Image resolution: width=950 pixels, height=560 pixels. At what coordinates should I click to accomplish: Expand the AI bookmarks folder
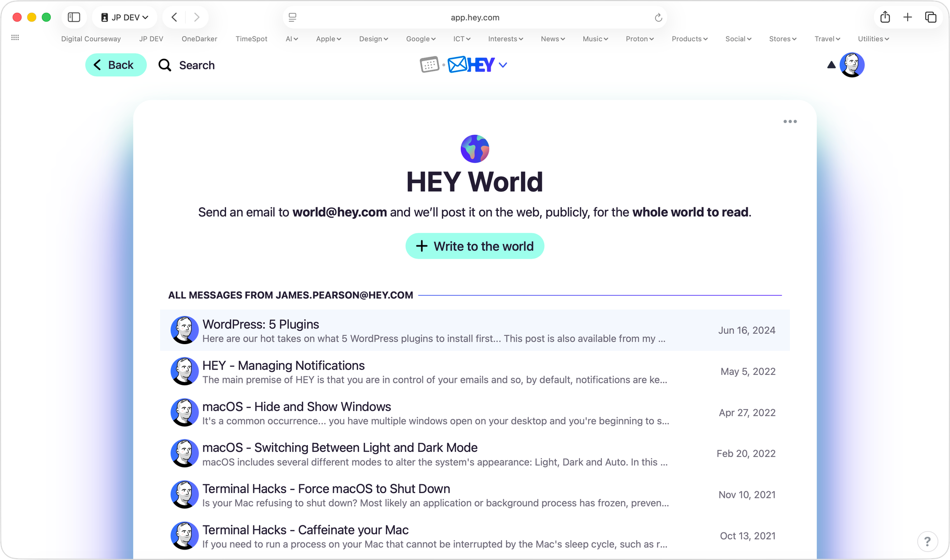[292, 39]
